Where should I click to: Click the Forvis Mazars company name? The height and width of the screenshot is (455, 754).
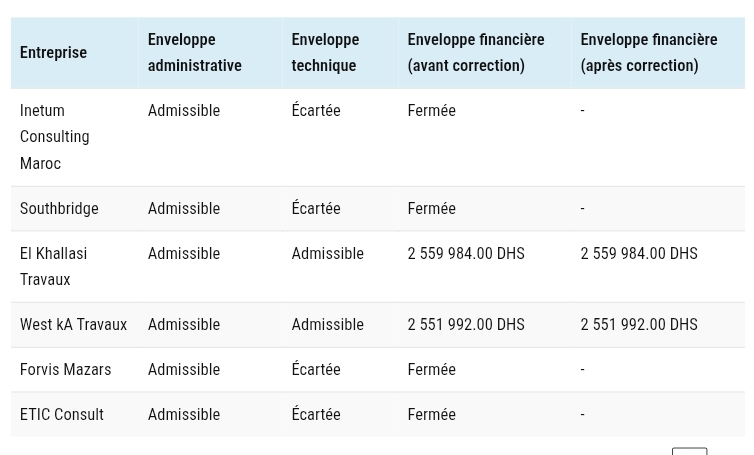coord(65,369)
